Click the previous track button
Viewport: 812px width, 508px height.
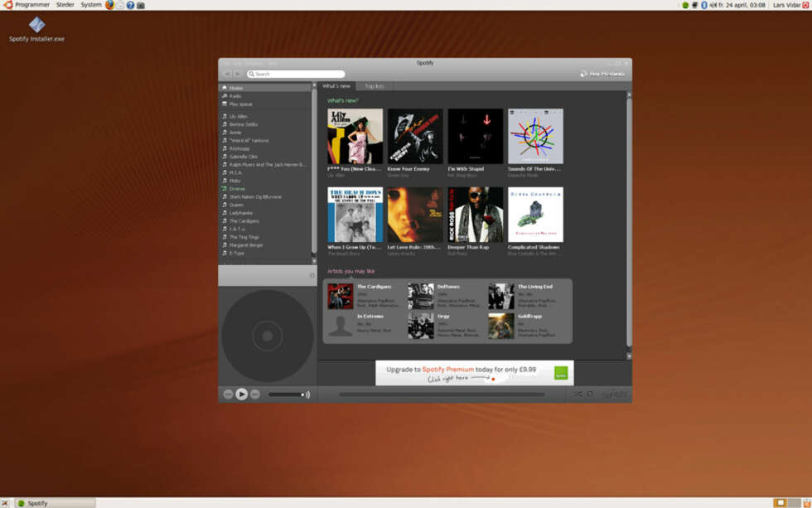coord(228,394)
